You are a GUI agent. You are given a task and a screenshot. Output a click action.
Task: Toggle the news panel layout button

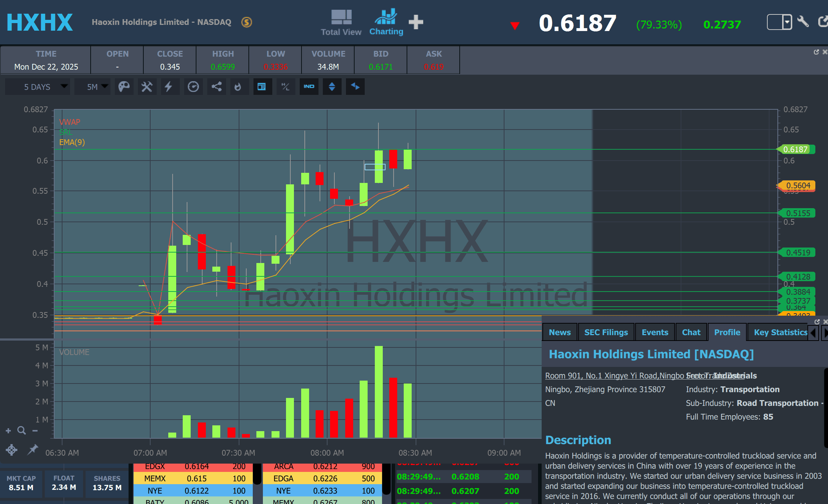pos(262,87)
